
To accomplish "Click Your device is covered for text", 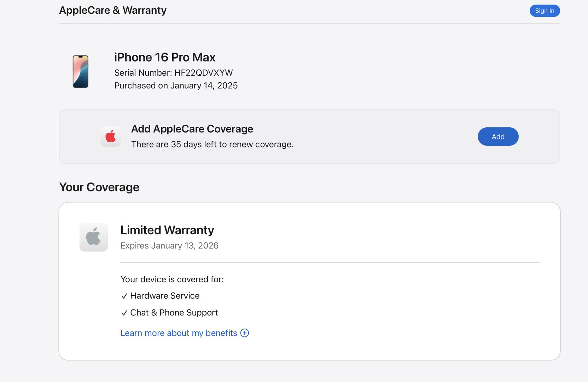I will pos(172,279).
